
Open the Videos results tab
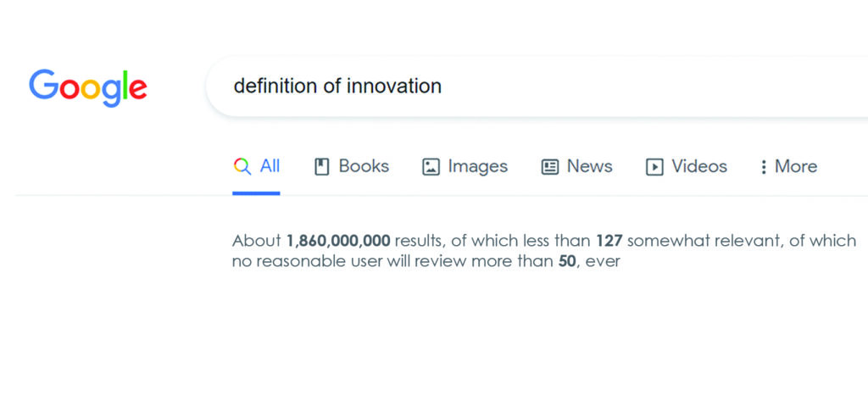click(x=687, y=167)
